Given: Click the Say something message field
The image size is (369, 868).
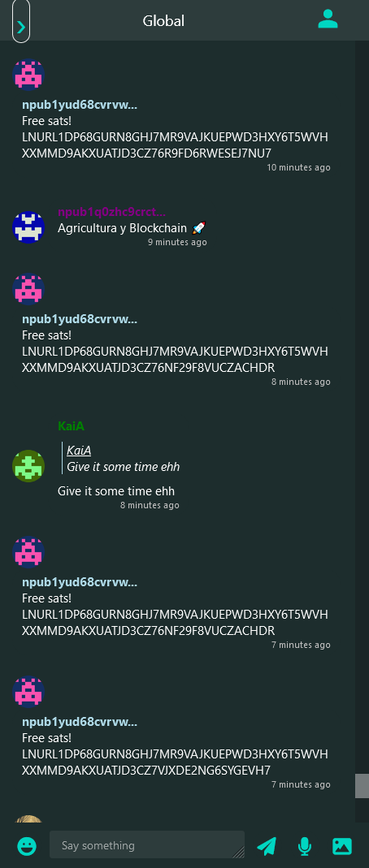Looking at the screenshot, I should (147, 844).
